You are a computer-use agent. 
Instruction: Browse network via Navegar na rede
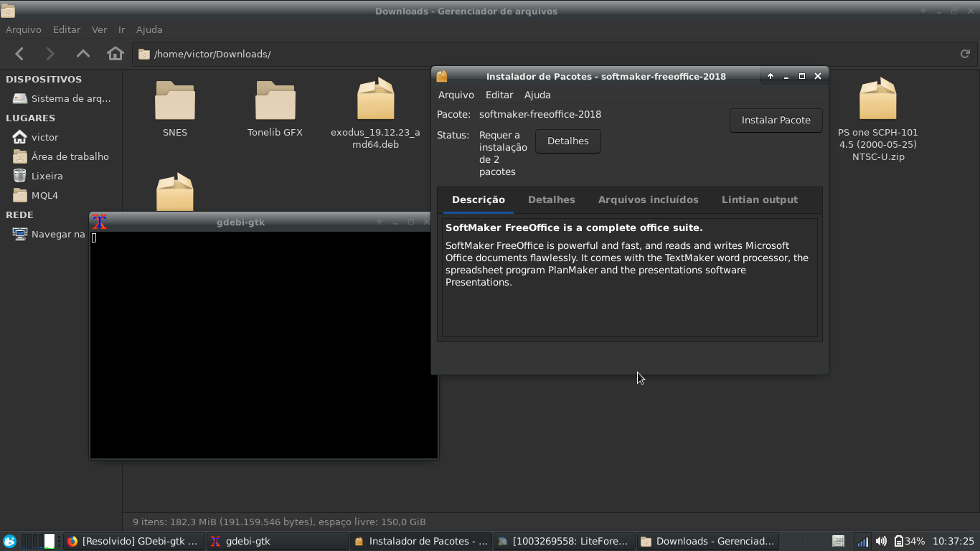50,234
